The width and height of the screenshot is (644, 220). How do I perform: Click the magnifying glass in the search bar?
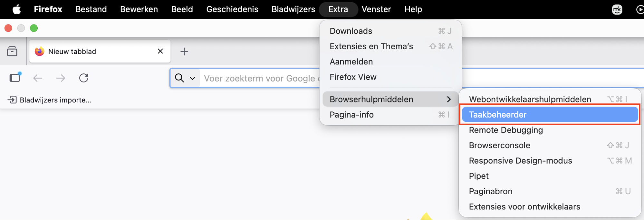[179, 78]
